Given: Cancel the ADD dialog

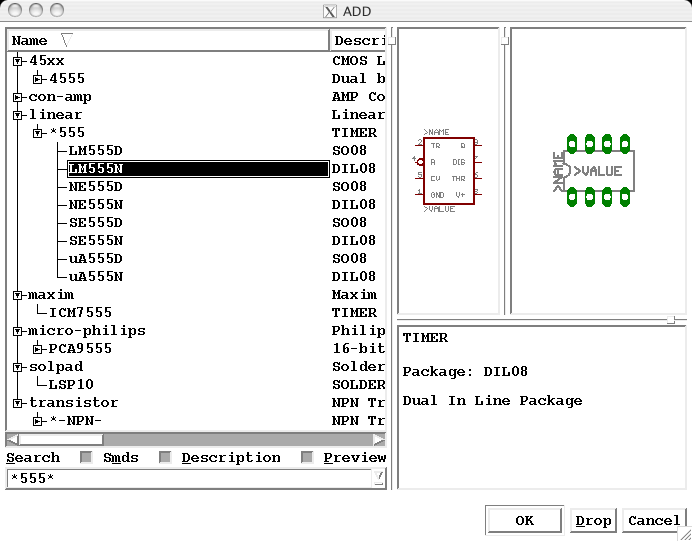Looking at the screenshot, I should click(x=654, y=521).
